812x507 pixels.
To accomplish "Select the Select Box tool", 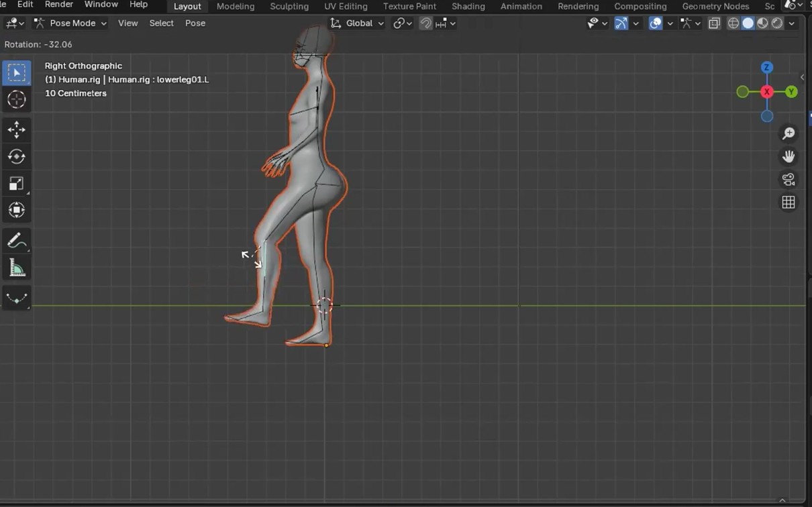I will tap(17, 72).
